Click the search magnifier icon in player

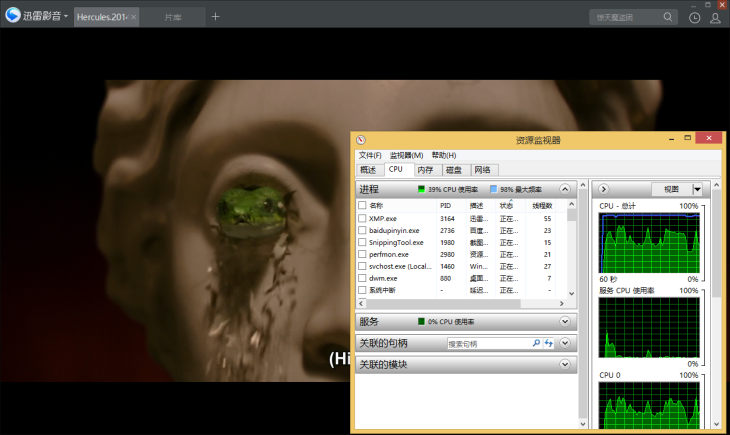pos(668,17)
